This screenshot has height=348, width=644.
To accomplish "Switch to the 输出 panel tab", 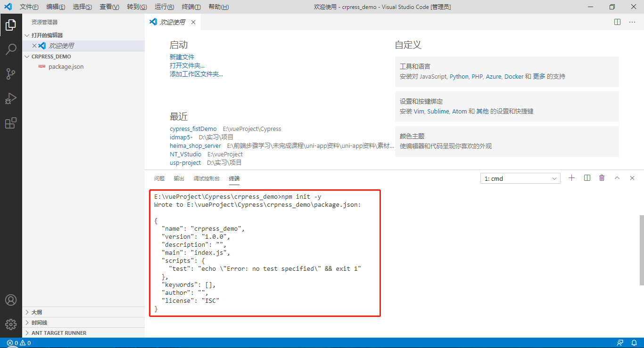I will click(x=179, y=178).
